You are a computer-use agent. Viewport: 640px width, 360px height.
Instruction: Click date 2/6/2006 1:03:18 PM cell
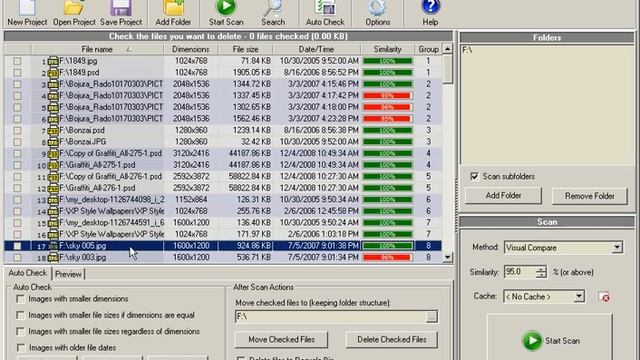316,235
